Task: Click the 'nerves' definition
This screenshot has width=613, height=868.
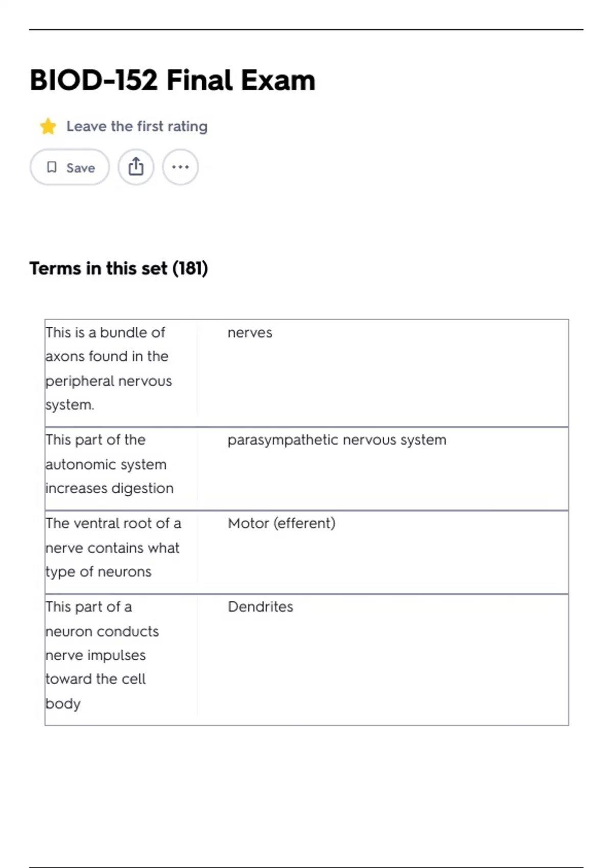Action: (x=250, y=333)
